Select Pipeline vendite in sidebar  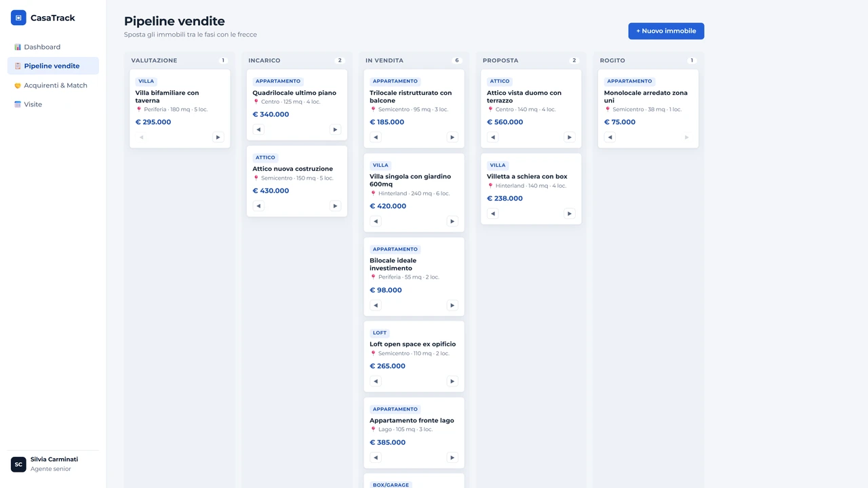(x=53, y=66)
